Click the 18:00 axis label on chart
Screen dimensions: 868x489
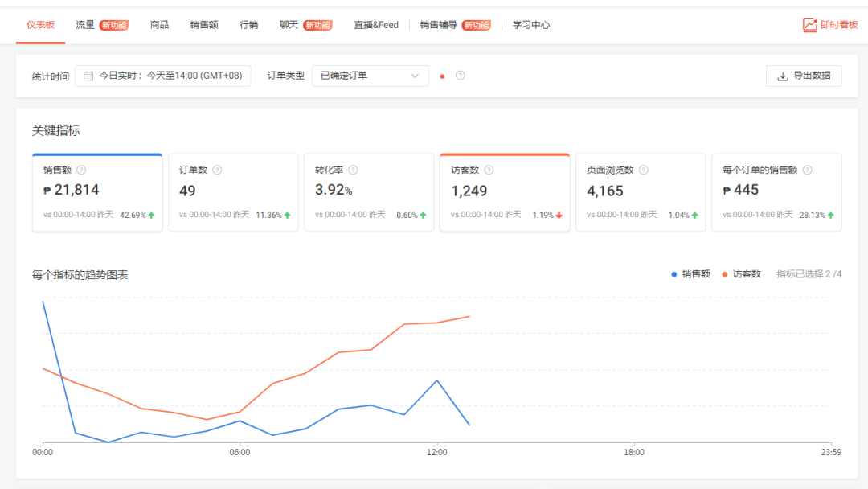point(634,453)
